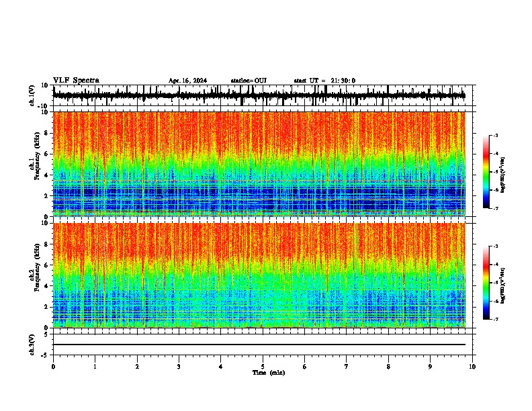Click the ch.1(V) waveform axis label
The height and width of the screenshot is (411, 532).
click(x=32, y=95)
